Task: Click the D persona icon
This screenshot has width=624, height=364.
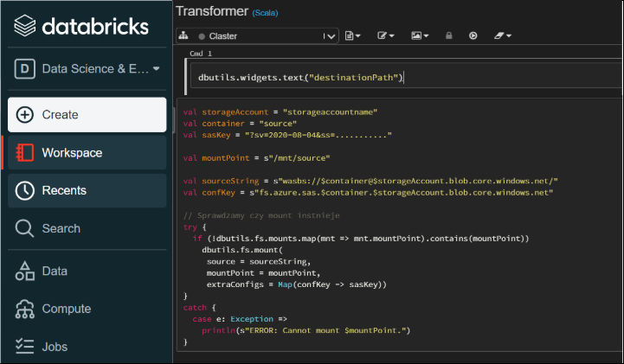Action: tap(25, 69)
